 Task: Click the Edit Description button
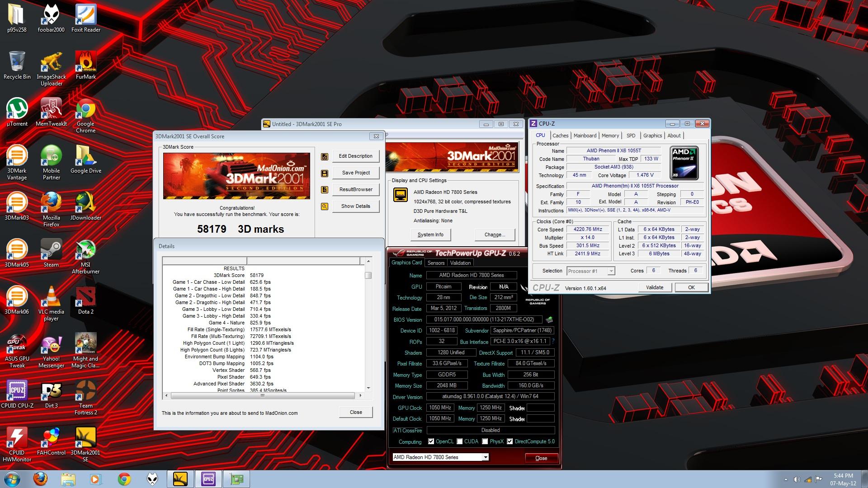(x=356, y=156)
